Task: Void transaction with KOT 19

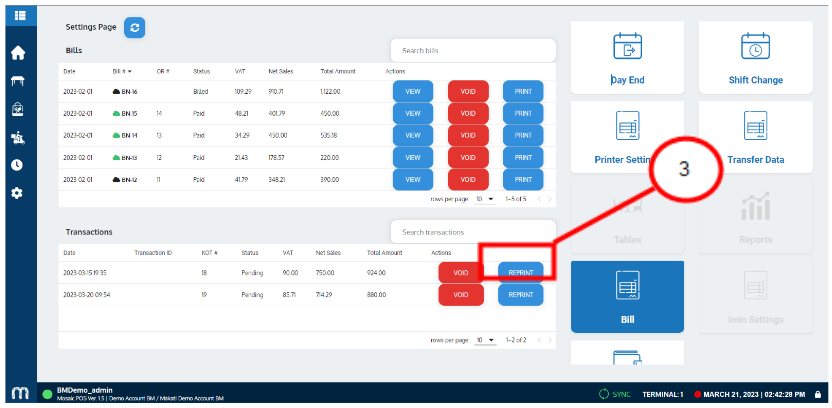Action: coord(461,295)
